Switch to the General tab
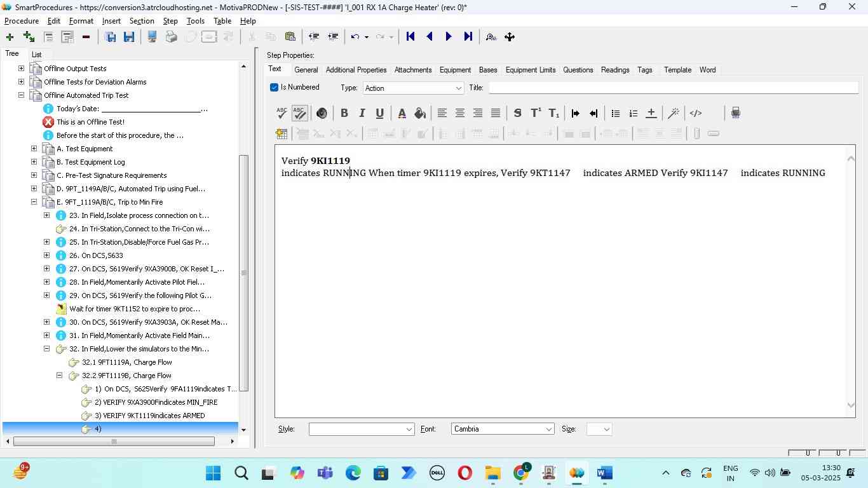 pos(306,70)
